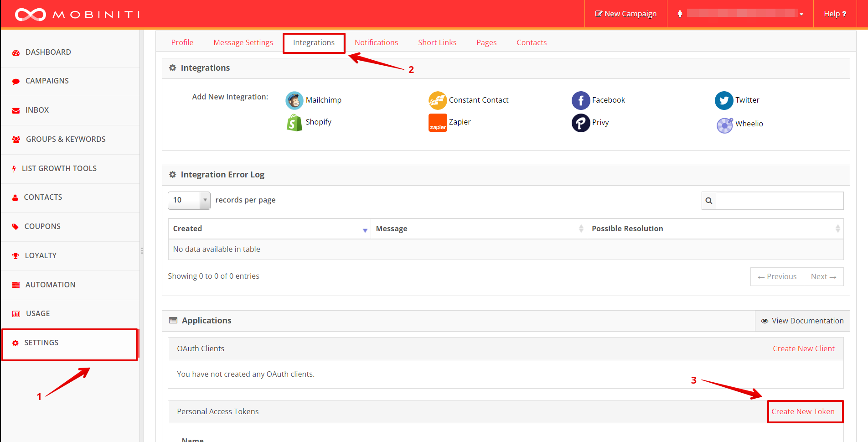Click the Facebook logo icon
This screenshot has height=442, width=868.
581,100
